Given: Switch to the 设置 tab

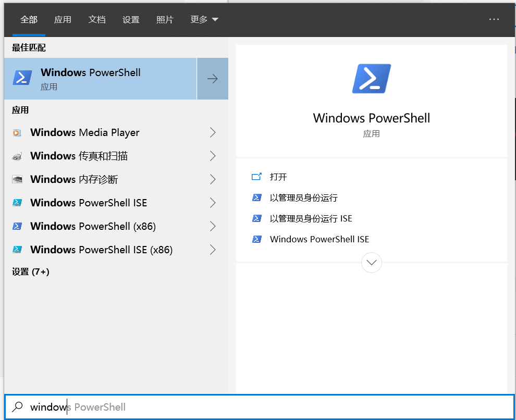Looking at the screenshot, I should coord(131,19).
